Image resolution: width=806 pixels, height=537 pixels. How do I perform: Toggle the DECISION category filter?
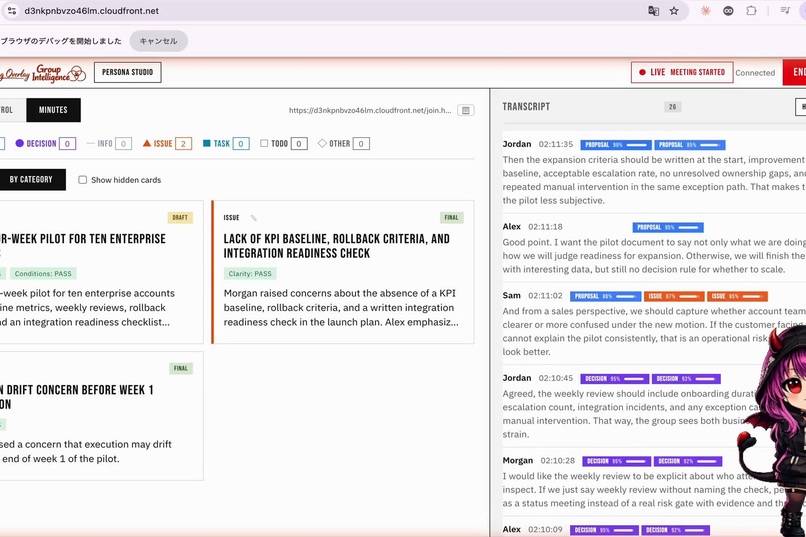(x=45, y=144)
